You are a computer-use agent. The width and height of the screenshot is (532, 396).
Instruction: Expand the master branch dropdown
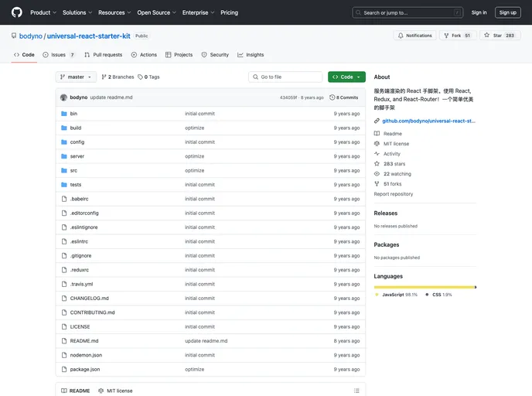click(76, 77)
